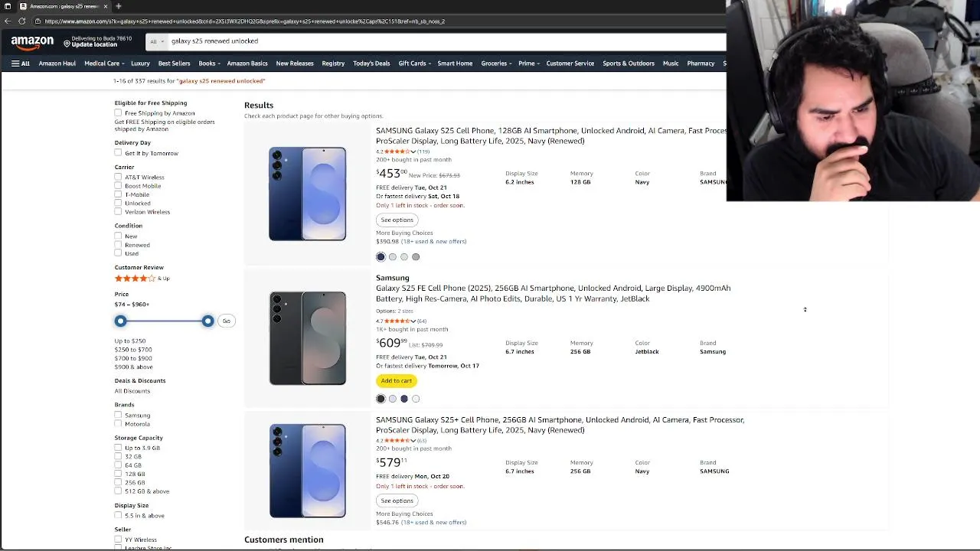The image size is (980, 551).
Task: Click the browser back arrow
Action: click(x=8, y=21)
